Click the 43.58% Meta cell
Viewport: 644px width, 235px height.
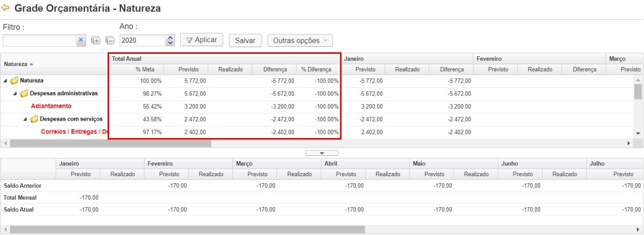pos(151,119)
